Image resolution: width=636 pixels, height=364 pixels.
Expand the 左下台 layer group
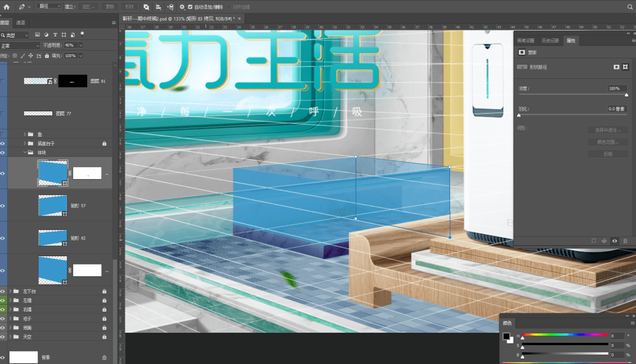click(x=10, y=292)
